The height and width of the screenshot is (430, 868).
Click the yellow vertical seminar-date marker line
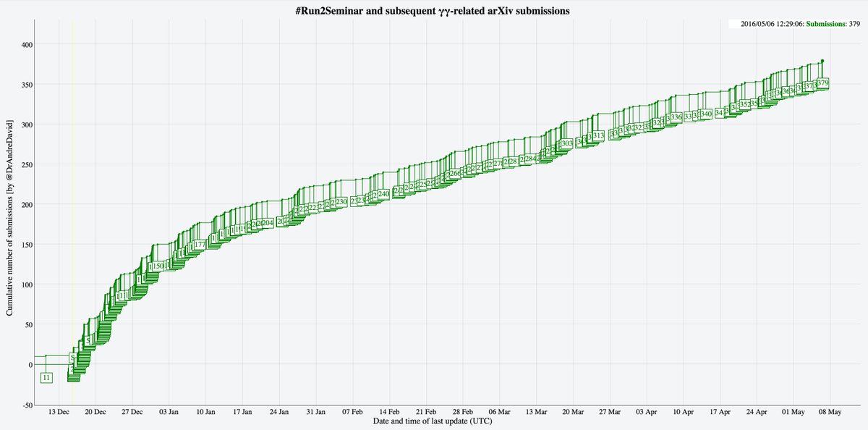click(72, 213)
